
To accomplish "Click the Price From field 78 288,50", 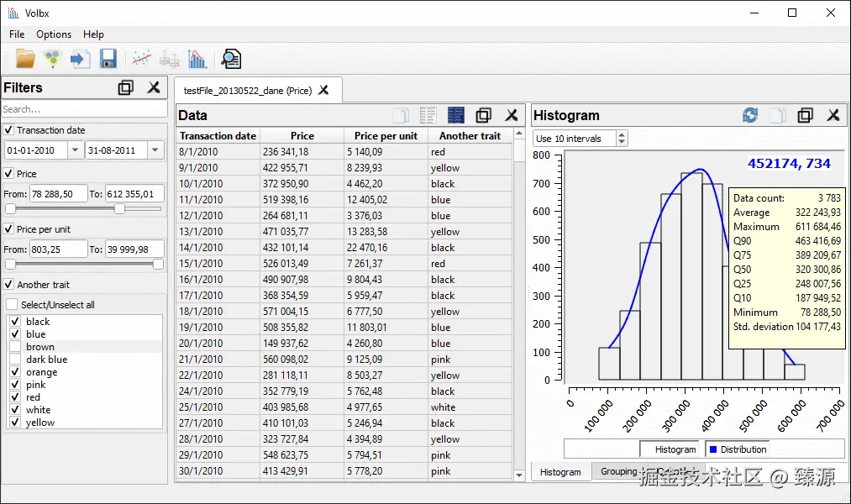I will [x=58, y=194].
